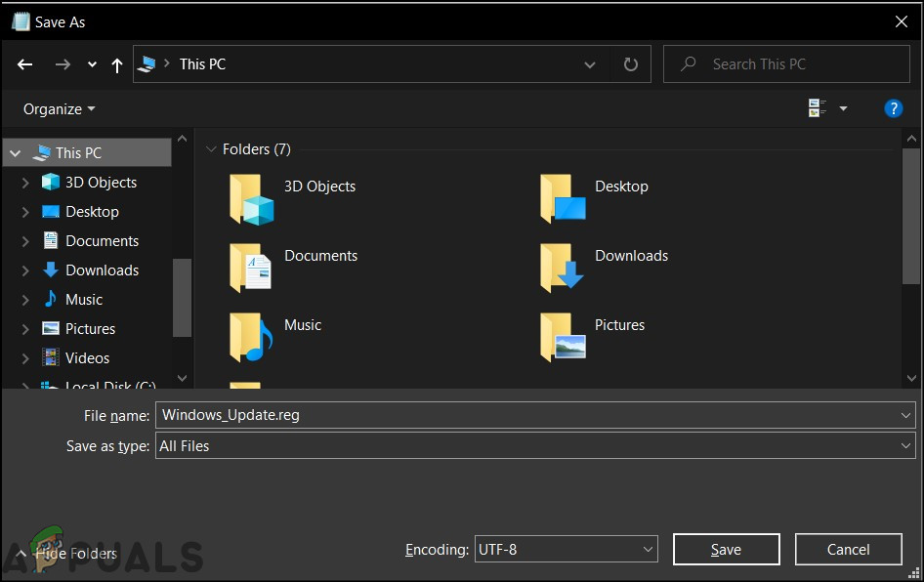Image resolution: width=924 pixels, height=582 pixels.
Task: Expand Music in the tree
Action: tap(25, 300)
